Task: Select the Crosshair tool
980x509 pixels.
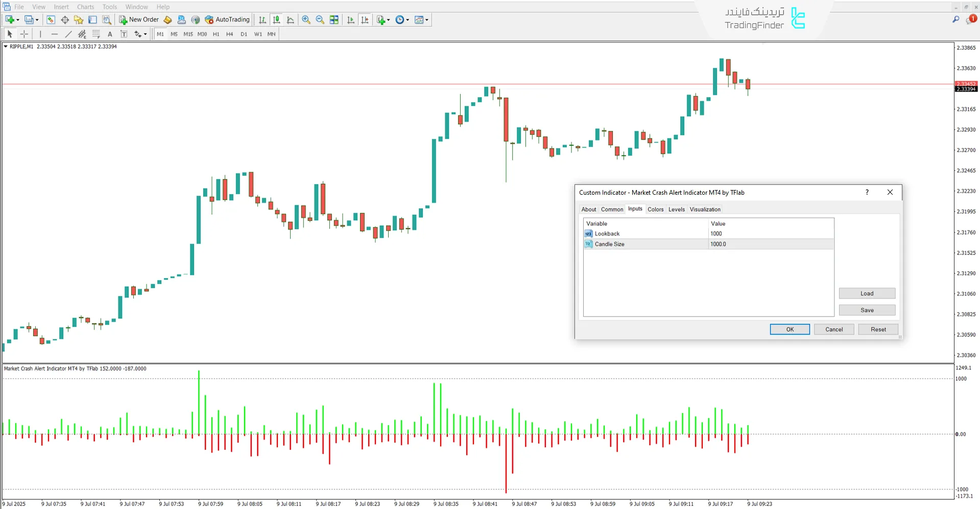Action: coord(24,34)
